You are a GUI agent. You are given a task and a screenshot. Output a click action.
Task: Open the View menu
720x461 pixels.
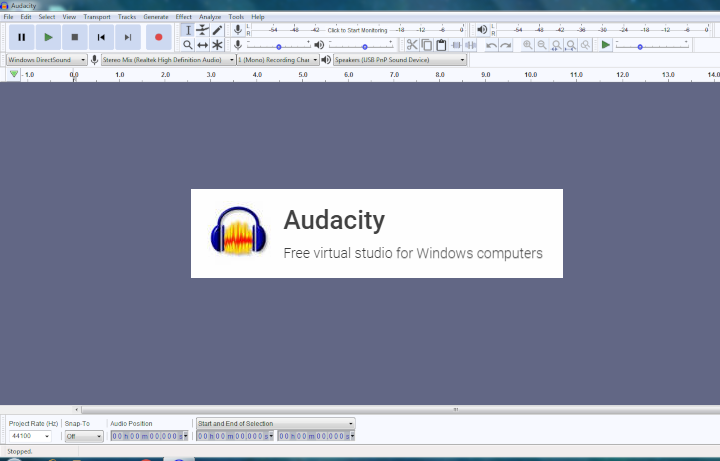tap(69, 17)
